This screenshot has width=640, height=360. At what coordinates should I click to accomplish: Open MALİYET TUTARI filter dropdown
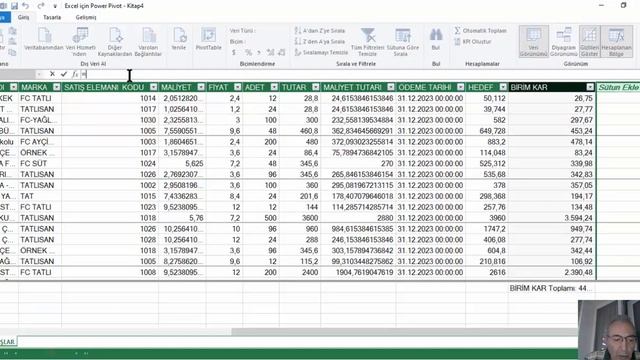pyautogui.click(x=391, y=87)
